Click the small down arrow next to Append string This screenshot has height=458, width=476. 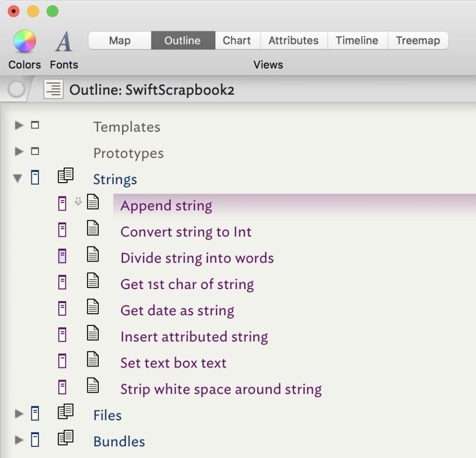pyautogui.click(x=78, y=202)
